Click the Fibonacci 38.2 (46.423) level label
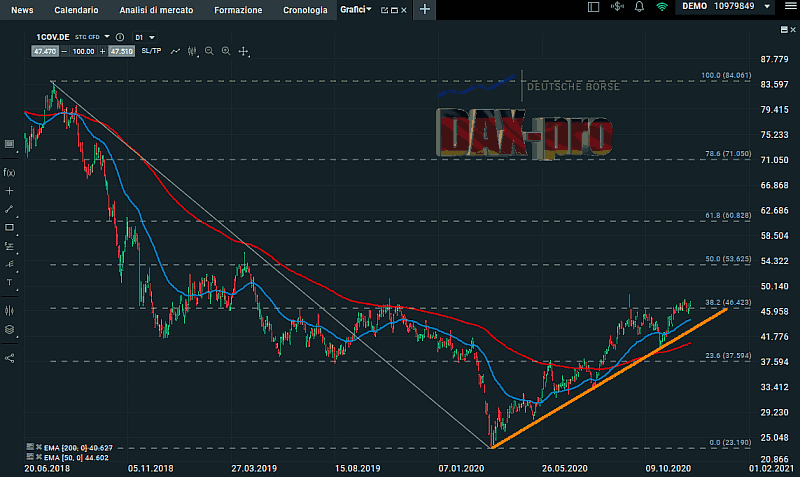Viewport: 800px width, 477px height. pyautogui.click(x=728, y=302)
